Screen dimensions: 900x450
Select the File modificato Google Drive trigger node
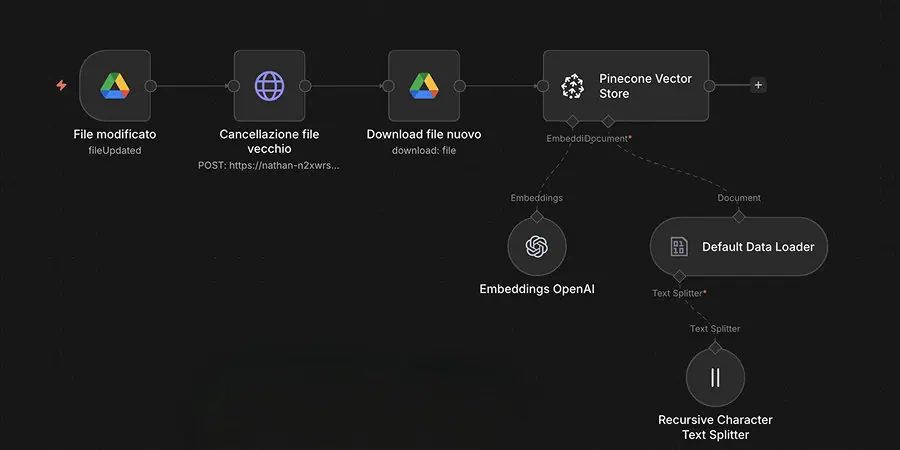[115, 86]
